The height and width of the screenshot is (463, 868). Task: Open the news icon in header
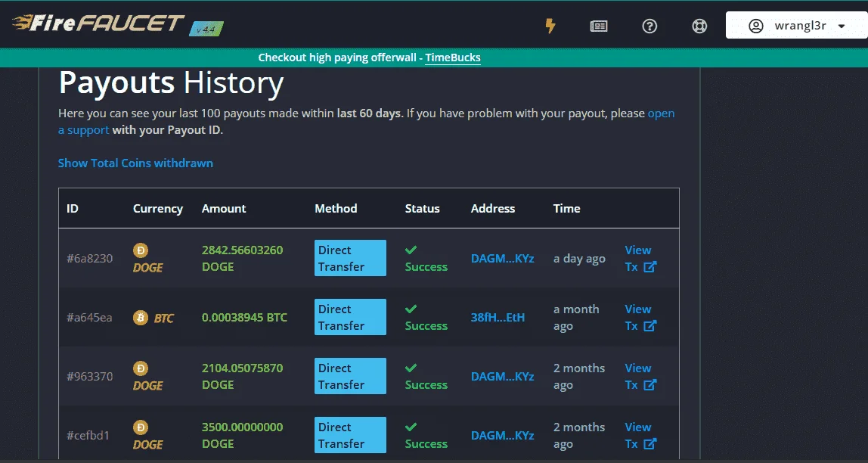(598, 26)
